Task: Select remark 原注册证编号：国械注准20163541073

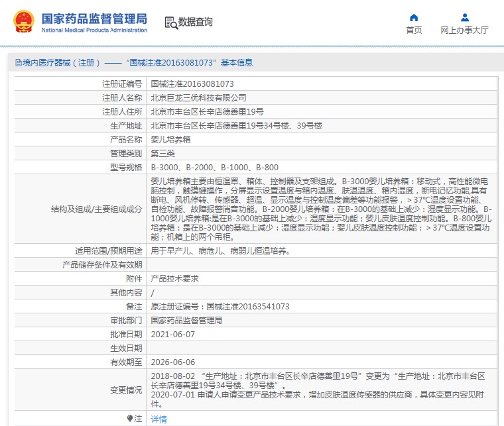Action: click(x=220, y=307)
